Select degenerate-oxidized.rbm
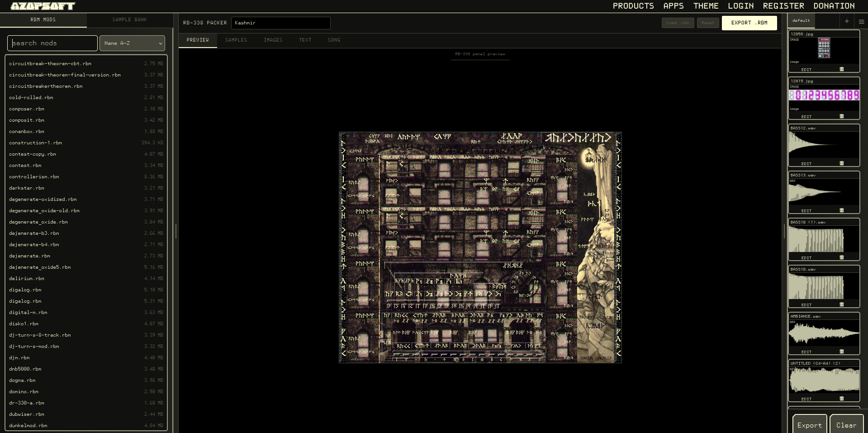This screenshot has height=433, width=868. pyautogui.click(x=86, y=200)
